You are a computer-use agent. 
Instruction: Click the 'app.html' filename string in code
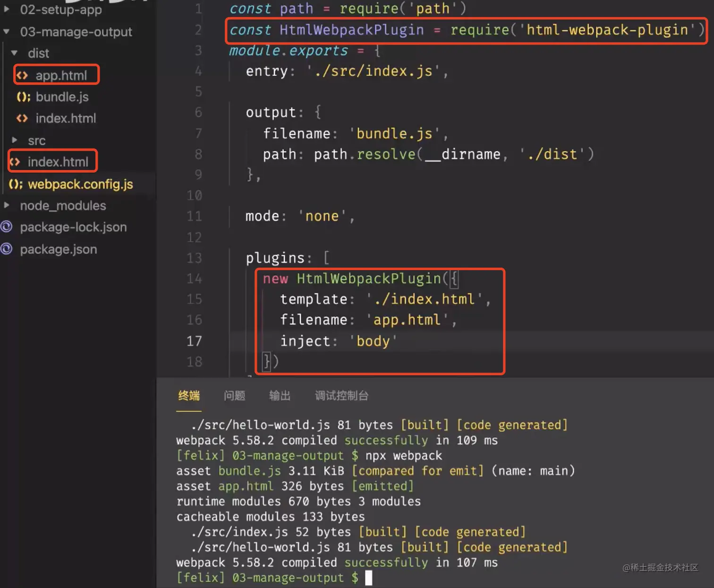(x=407, y=320)
